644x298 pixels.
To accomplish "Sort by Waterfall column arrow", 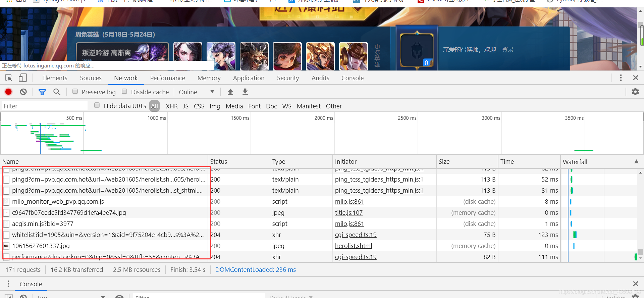I will click(636, 161).
